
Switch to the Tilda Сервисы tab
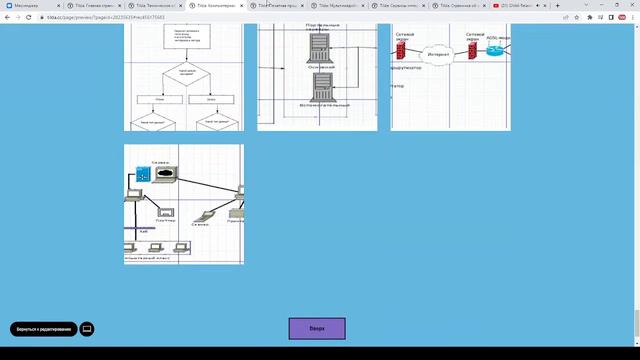click(399, 6)
